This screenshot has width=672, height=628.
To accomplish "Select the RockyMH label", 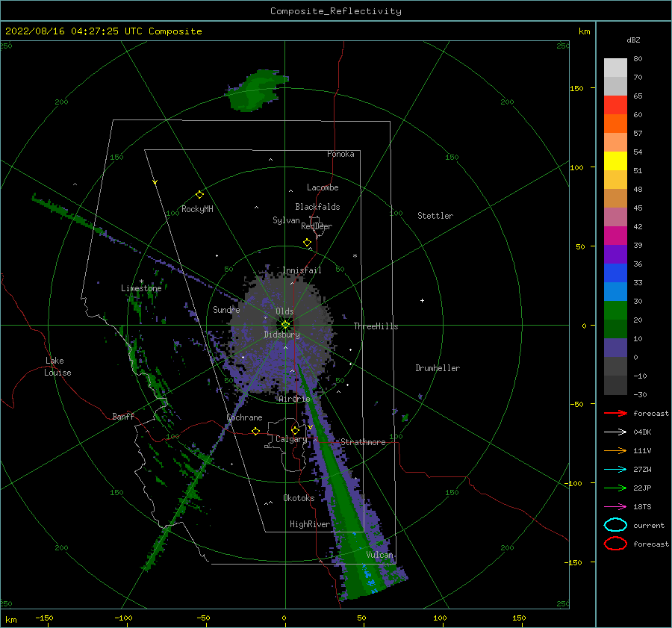I will (x=197, y=209).
